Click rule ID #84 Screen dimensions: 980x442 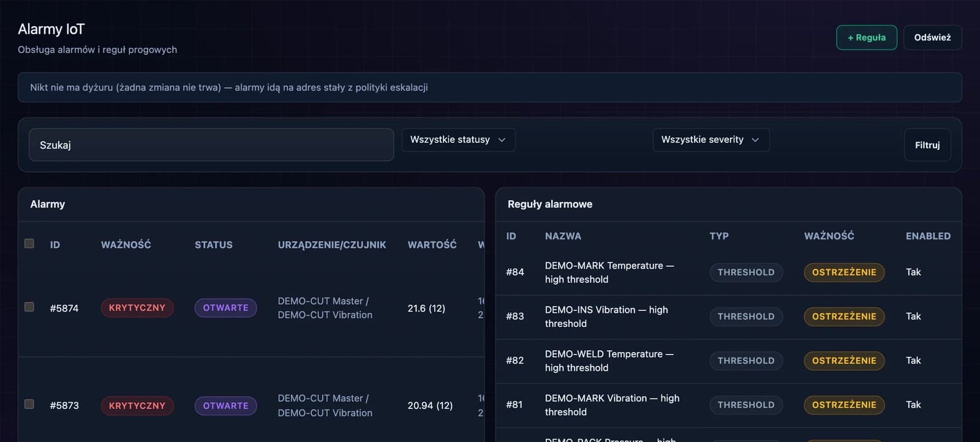point(515,272)
